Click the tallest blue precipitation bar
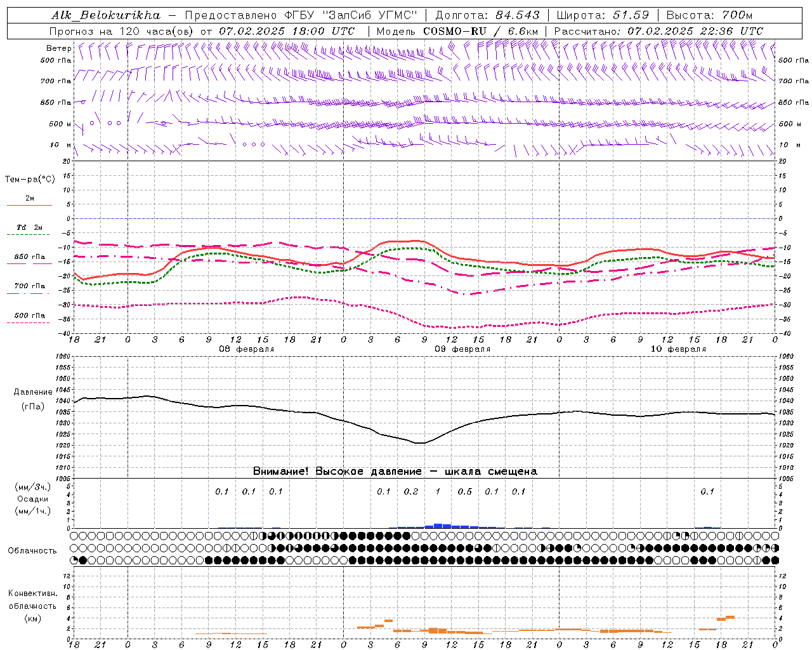The width and height of the screenshot is (812, 650). (438, 526)
